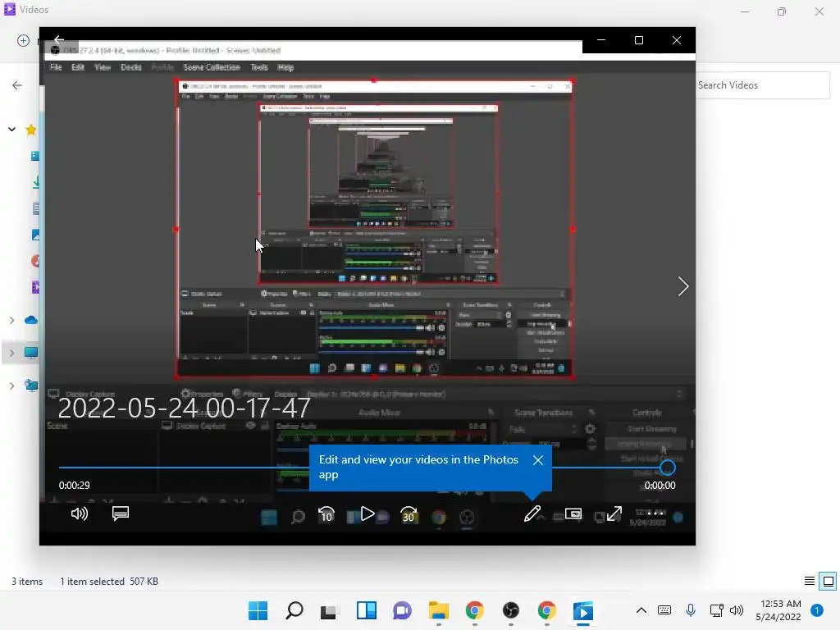Collapse the Quick access tree node
840x630 pixels.
(11, 129)
